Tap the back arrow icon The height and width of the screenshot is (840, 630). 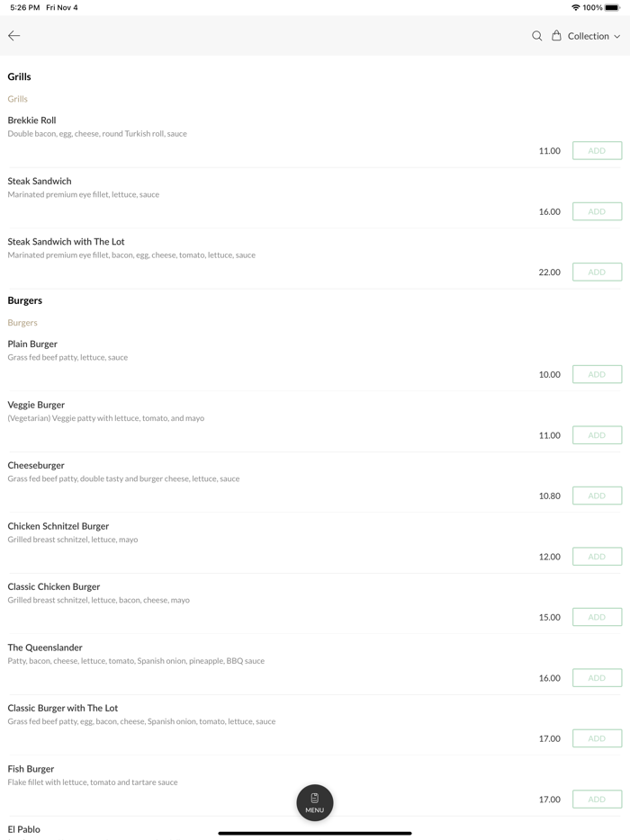[x=14, y=36]
